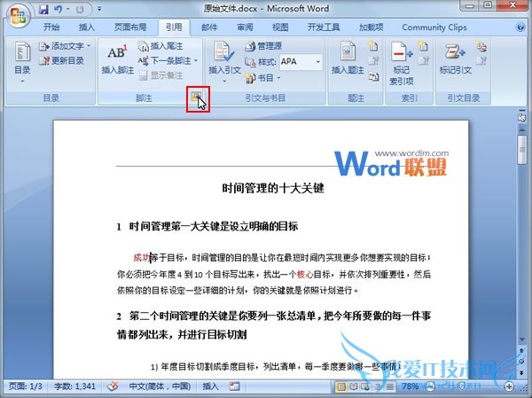Switch to Web Layout view
The image size is (532, 398).
click(x=365, y=386)
